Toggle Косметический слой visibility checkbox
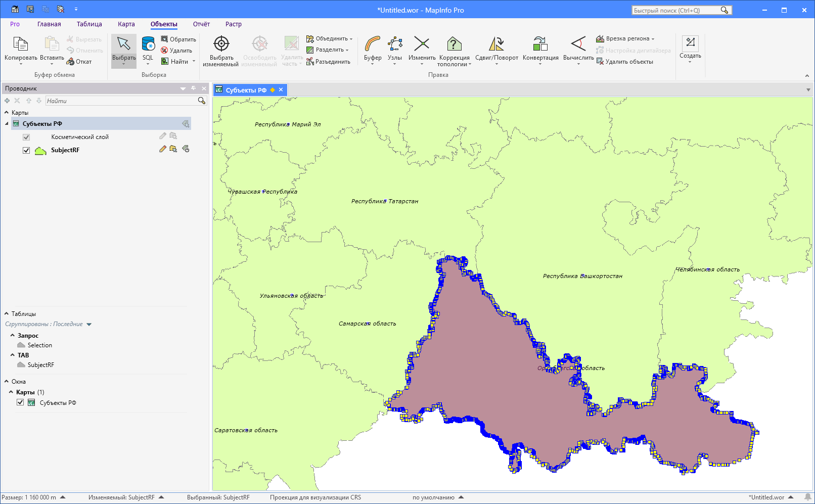Screen dimensions: 815x504 (26, 137)
